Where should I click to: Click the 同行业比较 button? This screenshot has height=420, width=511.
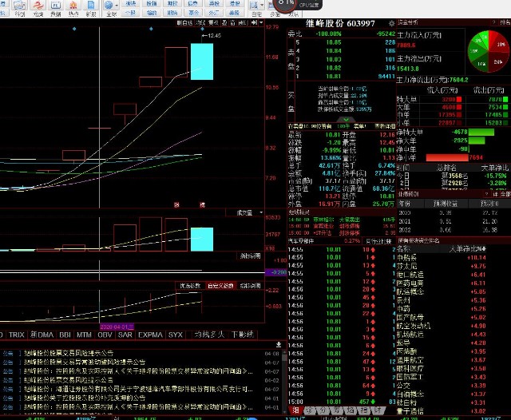(378, 241)
